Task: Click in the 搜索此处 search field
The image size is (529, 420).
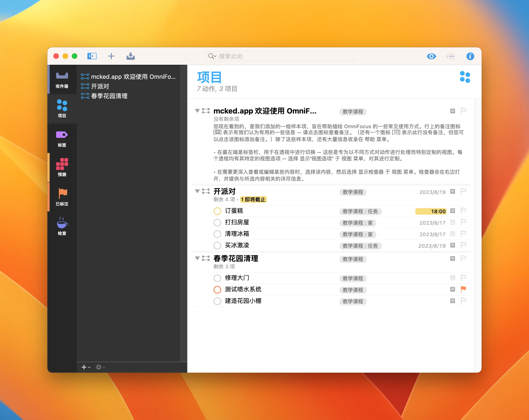Action: (x=281, y=56)
